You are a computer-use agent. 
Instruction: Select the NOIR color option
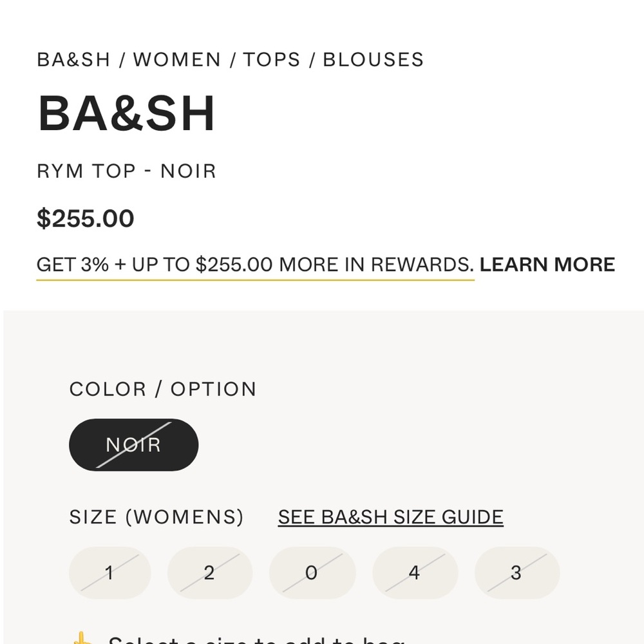[x=133, y=445]
